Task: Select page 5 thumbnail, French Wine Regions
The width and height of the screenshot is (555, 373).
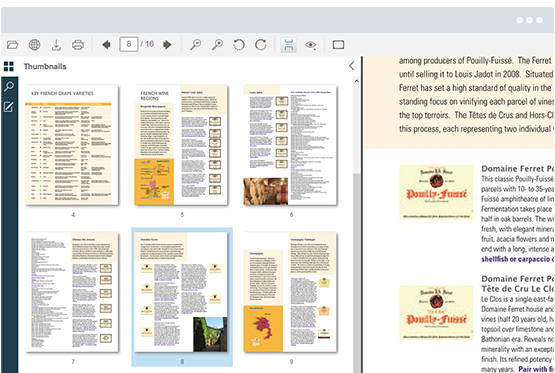Action: [181, 145]
